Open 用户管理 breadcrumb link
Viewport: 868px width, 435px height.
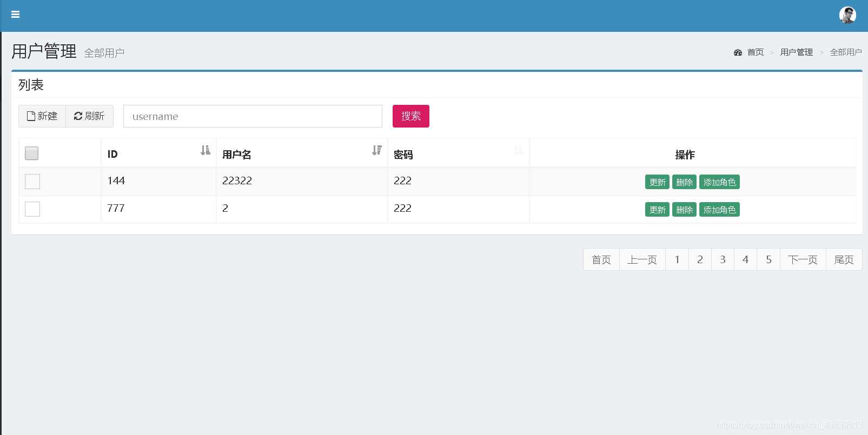pyautogui.click(x=796, y=52)
